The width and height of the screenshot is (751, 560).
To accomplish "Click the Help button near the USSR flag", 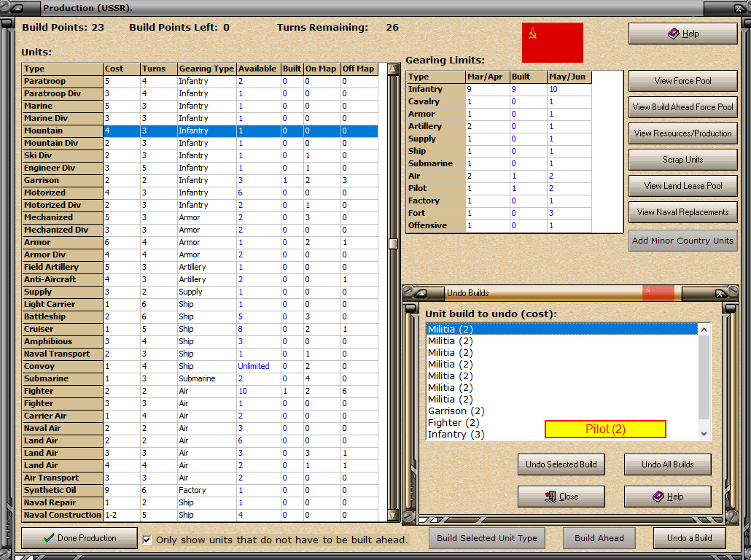I will (x=682, y=34).
